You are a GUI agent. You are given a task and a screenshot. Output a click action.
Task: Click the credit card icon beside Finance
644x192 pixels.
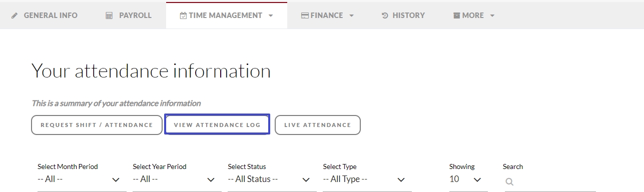(305, 15)
